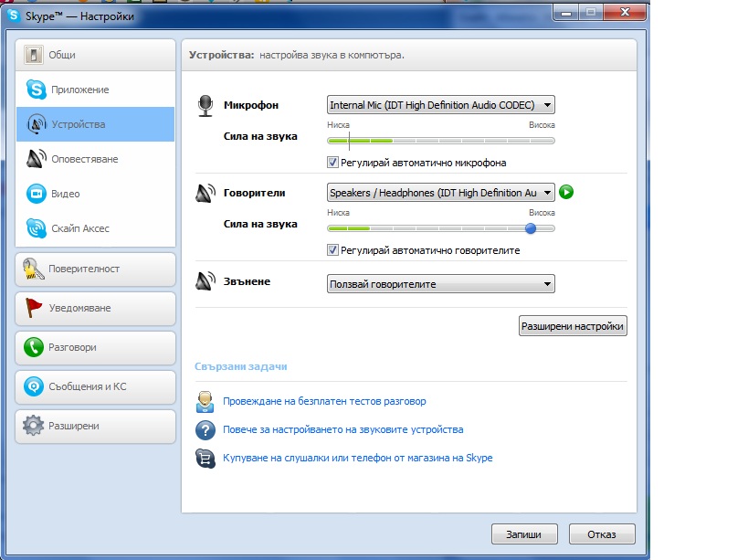Click the shopping cart icon for Skype store
Image resolution: width=748 pixels, height=560 pixels.
coord(205,459)
